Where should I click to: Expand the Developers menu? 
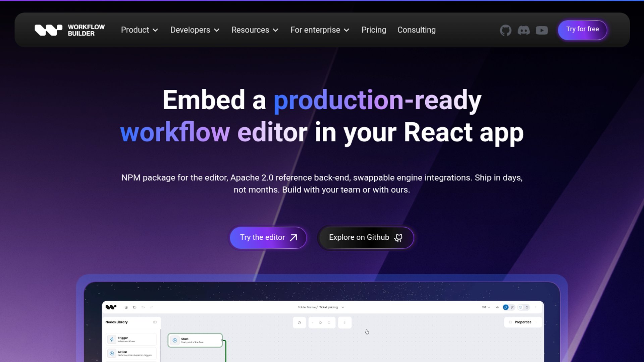click(195, 30)
